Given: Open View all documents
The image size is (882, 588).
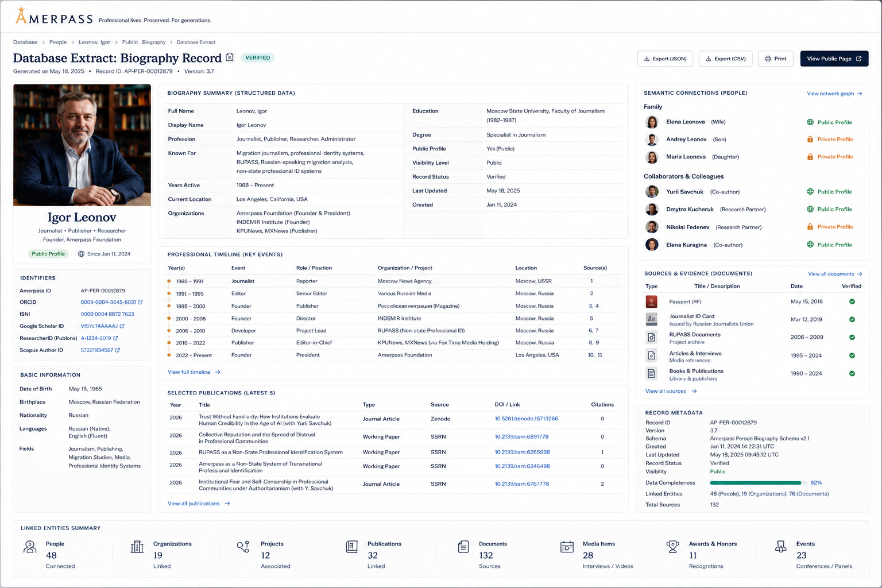Looking at the screenshot, I should click(x=835, y=274).
